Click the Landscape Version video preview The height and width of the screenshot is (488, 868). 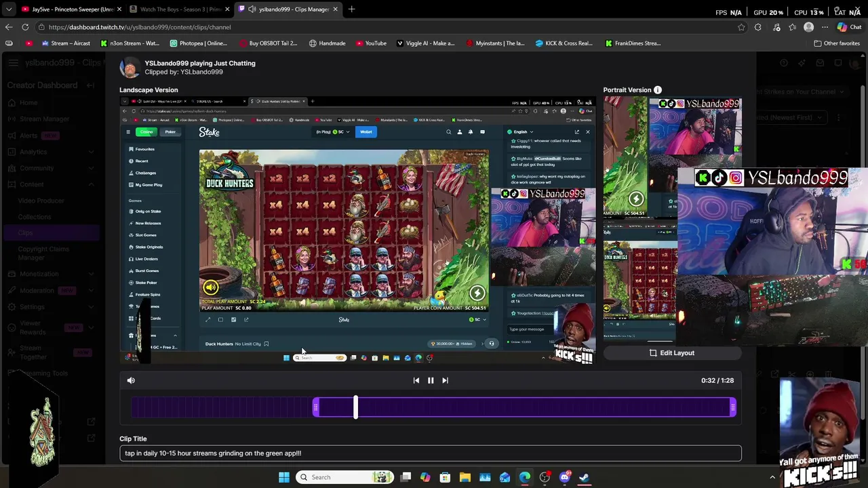(x=358, y=230)
